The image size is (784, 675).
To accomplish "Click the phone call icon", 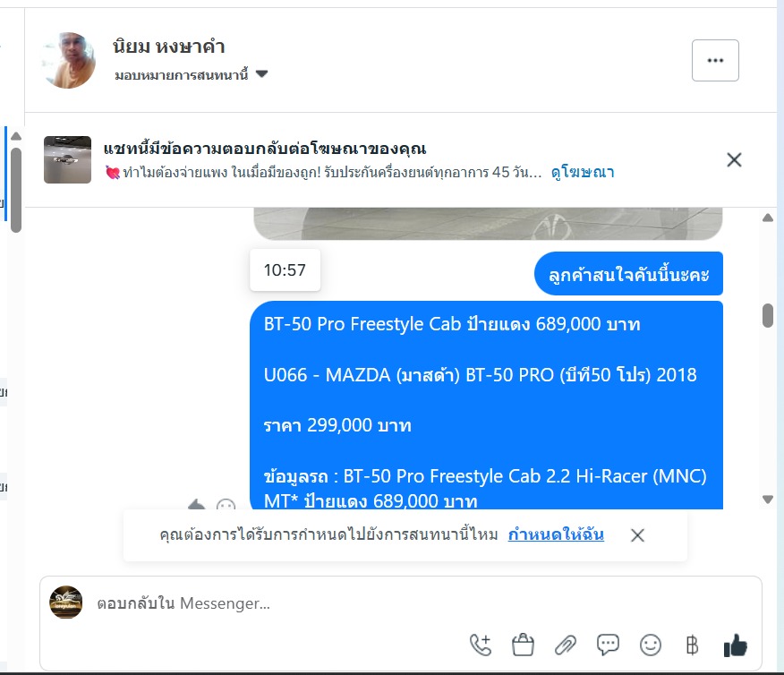I will [481, 645].
